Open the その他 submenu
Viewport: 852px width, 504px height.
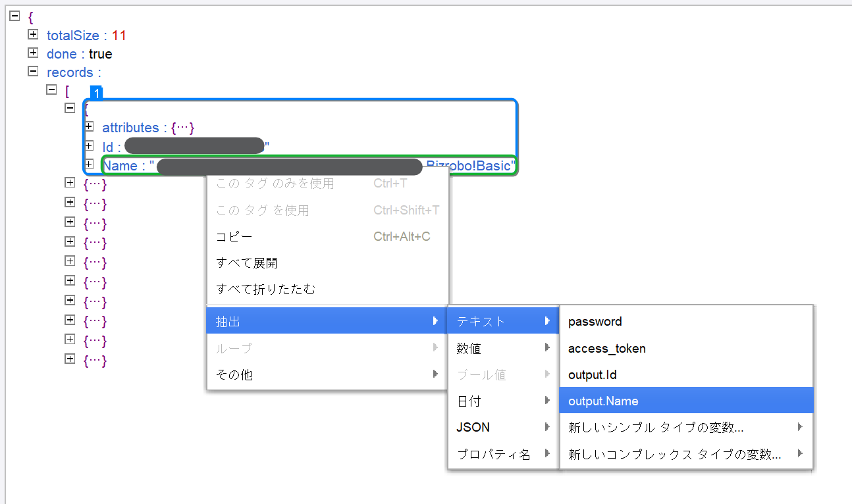328,374
